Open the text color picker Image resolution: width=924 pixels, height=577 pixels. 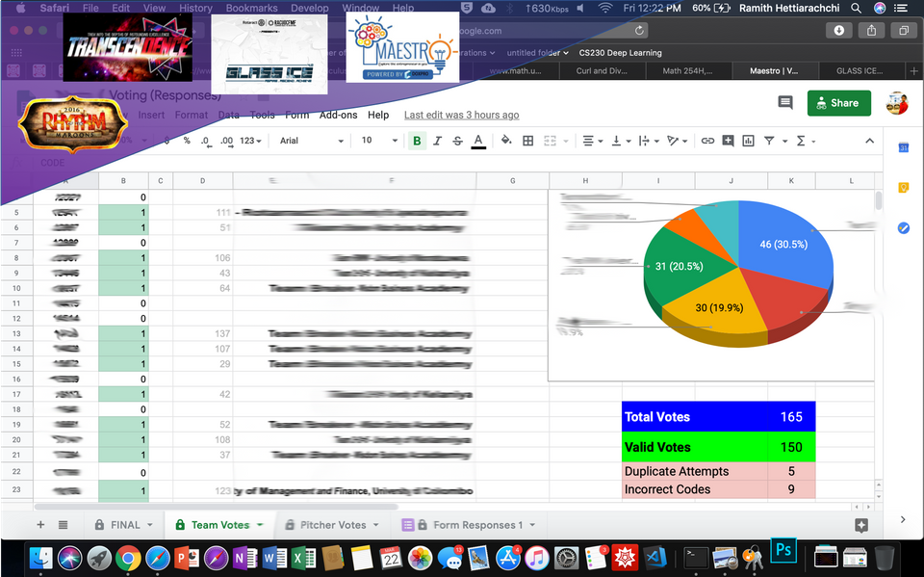478,141
